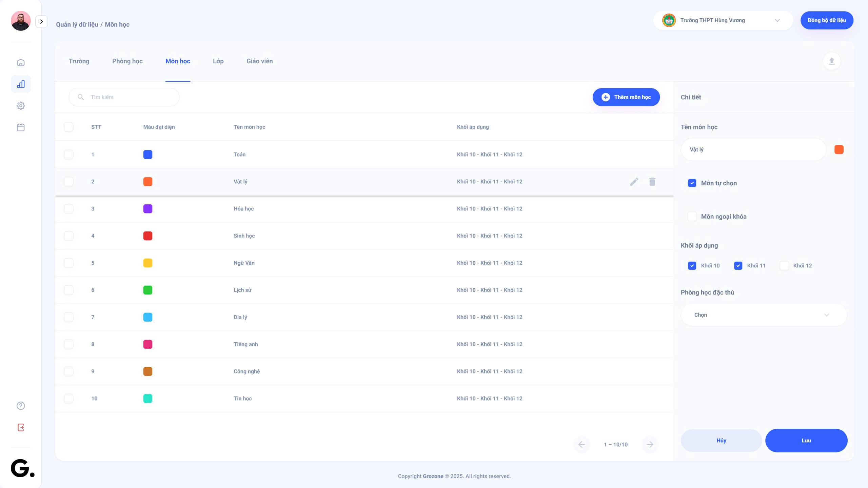Expand the sidebar with chevron arrow
Image resolution: width=868 pixels, height=488 pixels.
click(41, 22)
